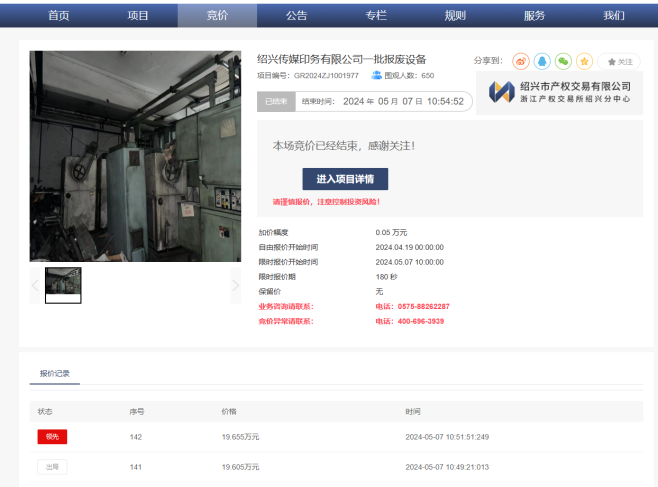Open the 项目 menu
Screen dimensions: 658x487
[138, 16]
